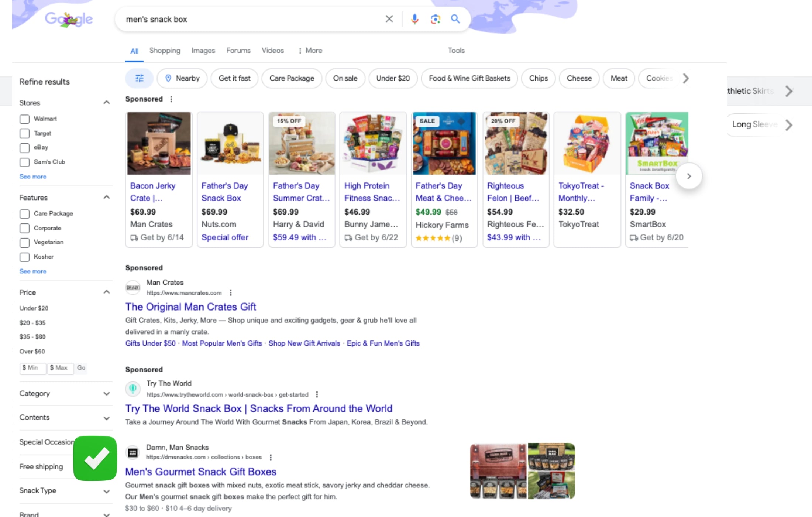Click the blue magnifying glass search icon

(x=455, y=19)
